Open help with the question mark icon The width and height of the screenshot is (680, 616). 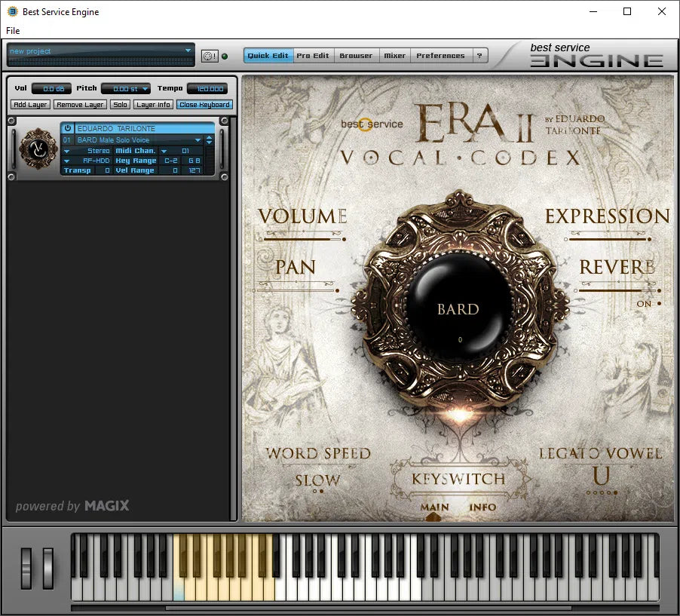tap(480, 55)
